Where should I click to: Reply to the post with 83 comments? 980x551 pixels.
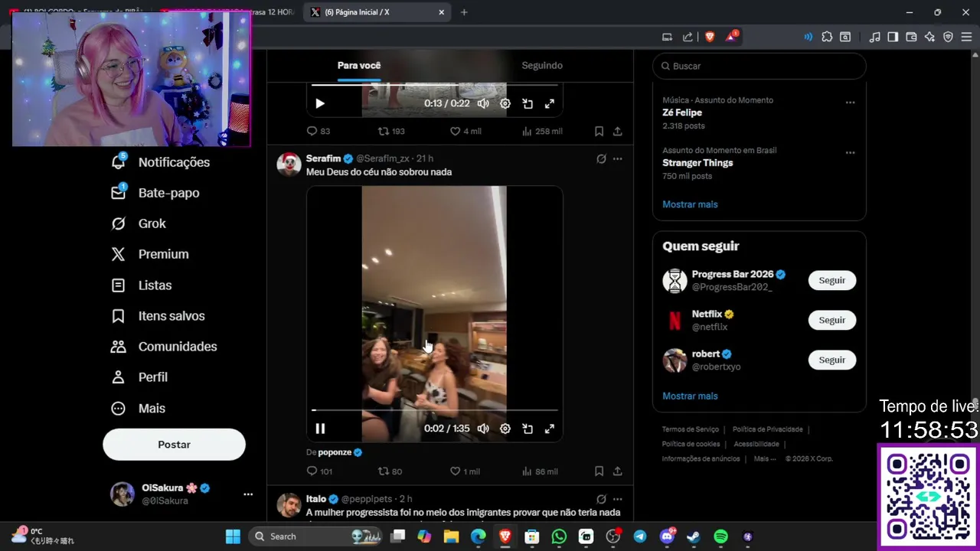318,132
